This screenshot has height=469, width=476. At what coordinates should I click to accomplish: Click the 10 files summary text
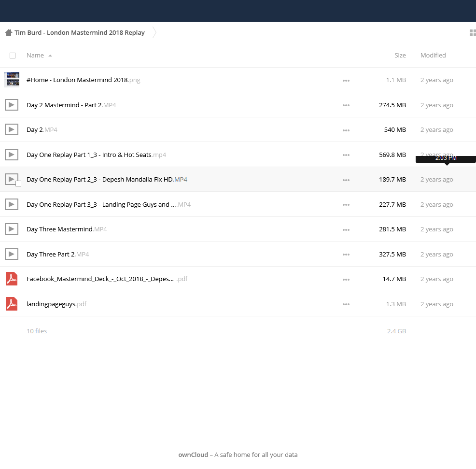point(37,331)
